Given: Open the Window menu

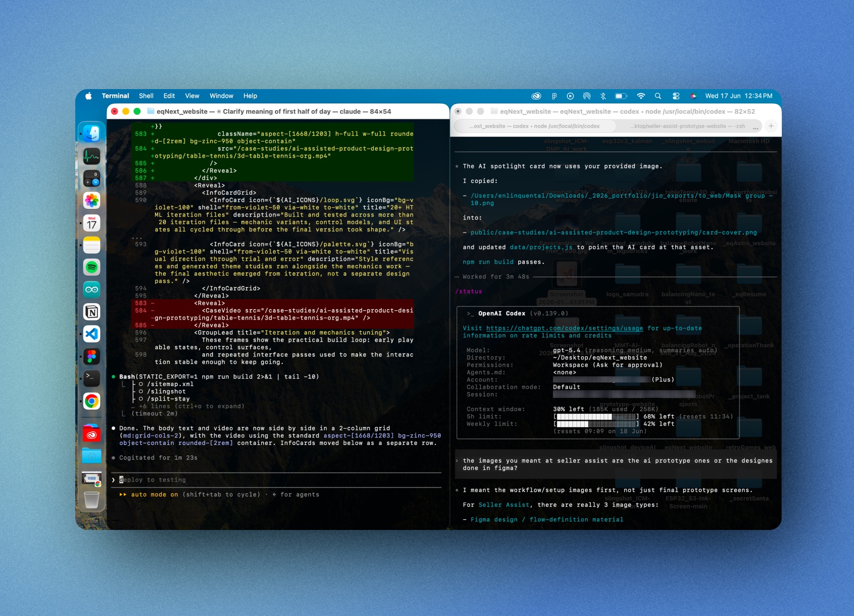Looking at the screenshot, I should tap(221, 96).
